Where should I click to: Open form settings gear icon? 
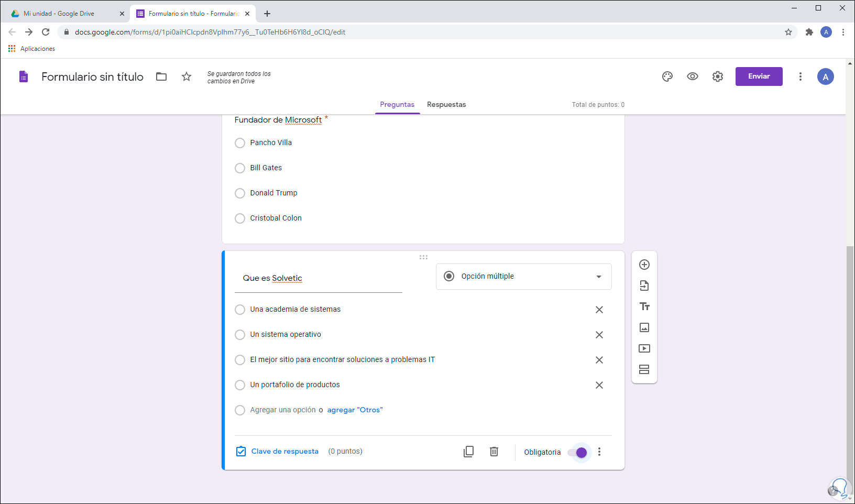[x=718, y=76]
